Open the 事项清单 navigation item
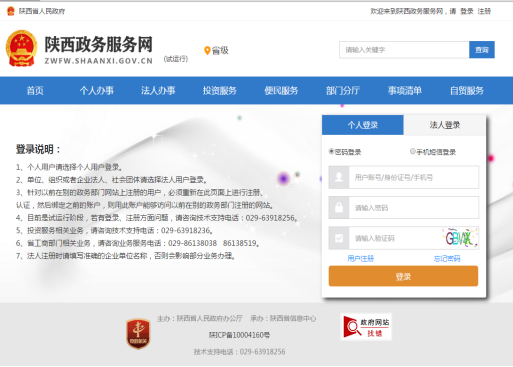Screen dimensions: 513x367 click(x=405, y=91)
